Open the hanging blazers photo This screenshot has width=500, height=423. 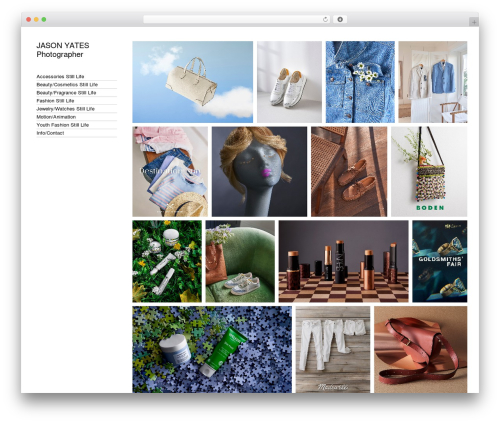click(x=433, y=82)
